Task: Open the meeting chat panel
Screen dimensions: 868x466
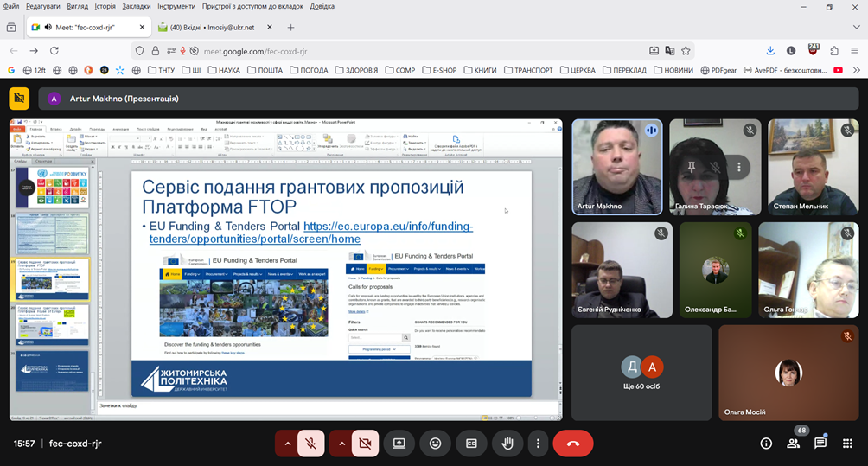Action: pyautogui.click(x=820, y=444)
